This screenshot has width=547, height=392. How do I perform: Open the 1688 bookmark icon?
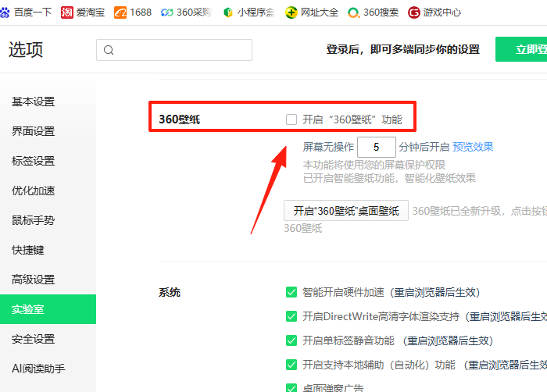[x=120, y=13]
